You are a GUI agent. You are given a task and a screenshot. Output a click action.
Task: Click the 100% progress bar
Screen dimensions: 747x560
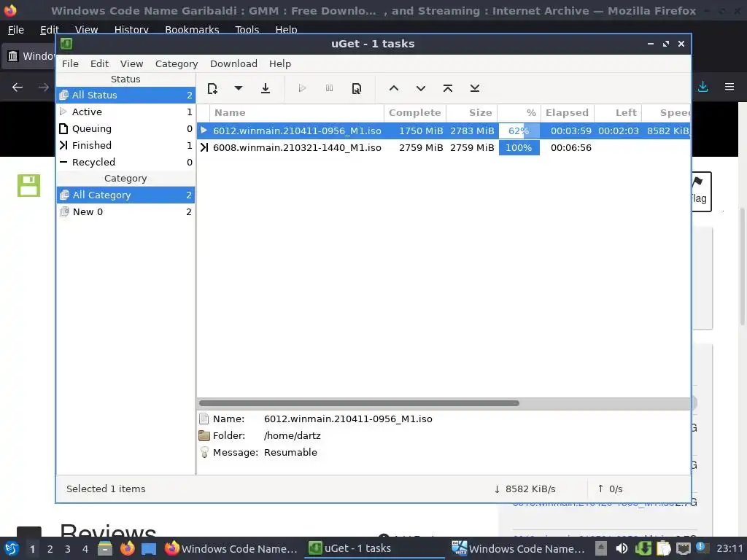click(x=519, y=147)
